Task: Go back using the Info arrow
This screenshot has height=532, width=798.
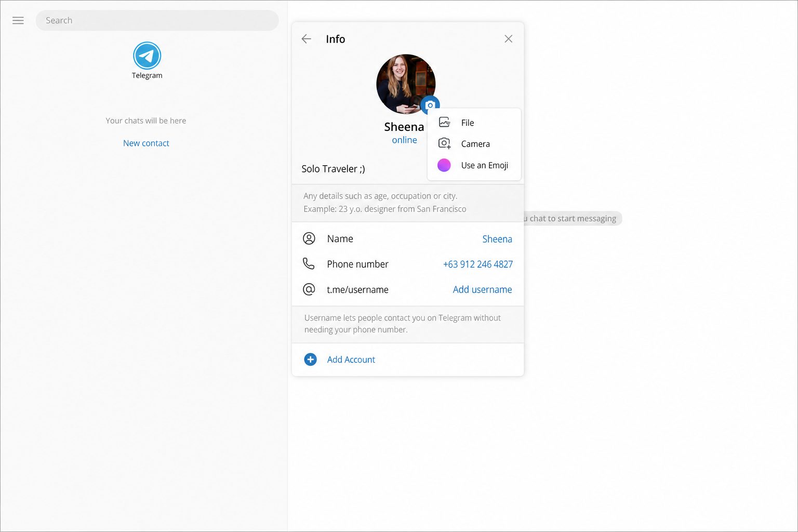Action: pyautogui.click(x=307, y=39)
